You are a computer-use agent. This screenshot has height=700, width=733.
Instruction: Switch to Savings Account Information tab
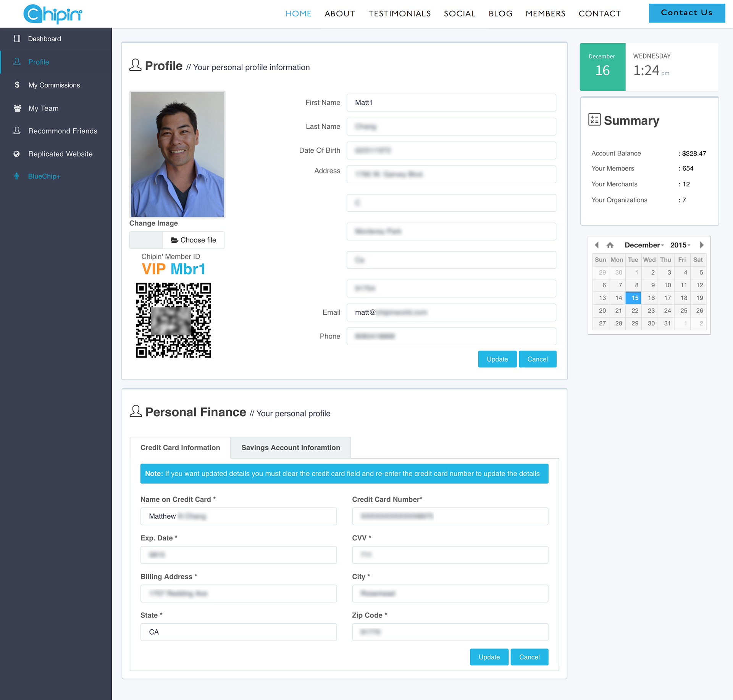click(x=291, y=448)
